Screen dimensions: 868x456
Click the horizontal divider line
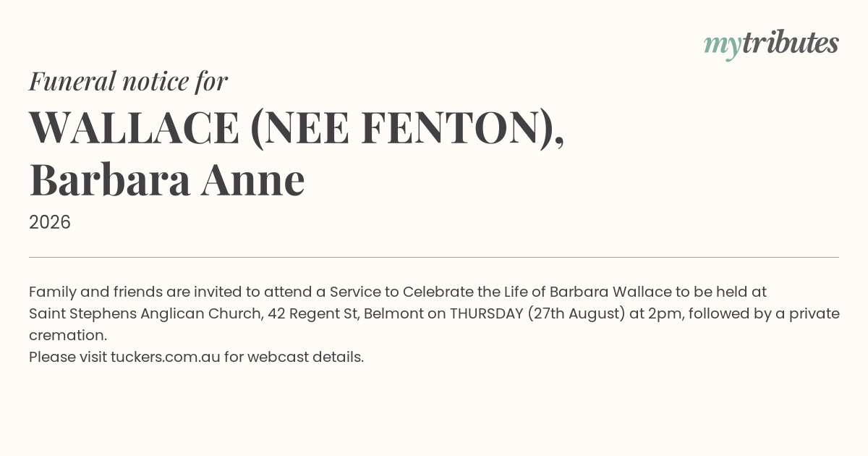pyautogui.click(x=434, y=257)
